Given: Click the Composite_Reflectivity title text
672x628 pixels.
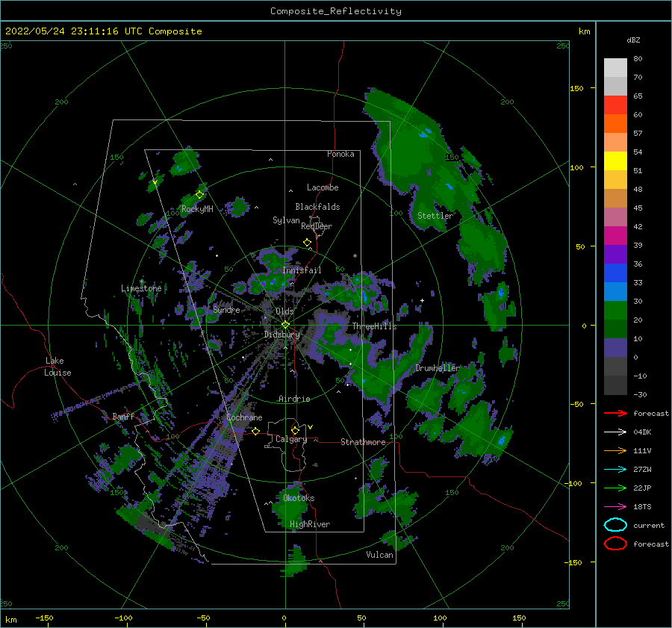Looking at the screenshot, I should tap(336, 11).
